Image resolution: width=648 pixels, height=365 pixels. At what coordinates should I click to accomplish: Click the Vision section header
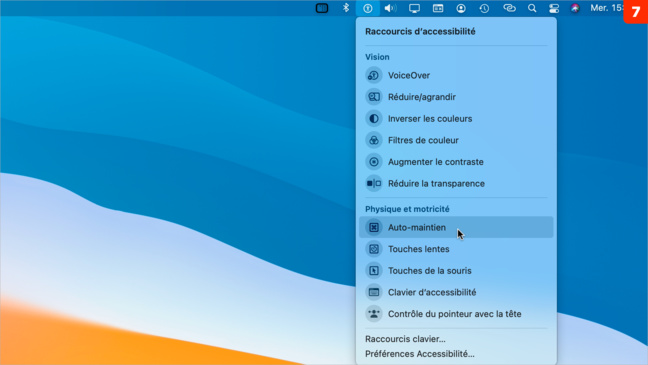[377, 57]
